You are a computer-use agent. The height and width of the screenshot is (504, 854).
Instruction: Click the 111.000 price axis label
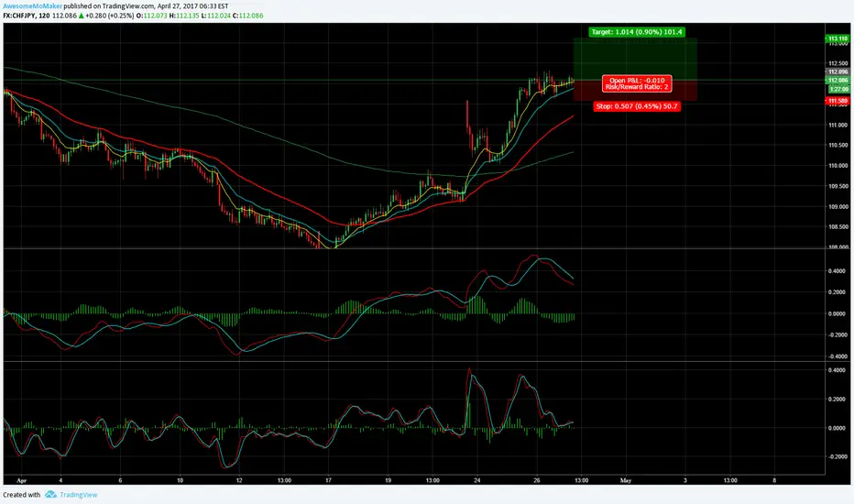(x=838, y=126)
